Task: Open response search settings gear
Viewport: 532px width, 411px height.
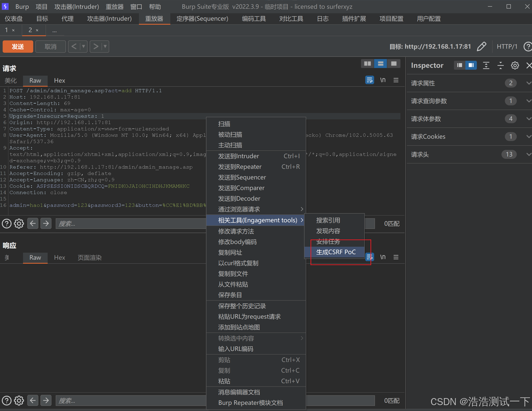Action: pos(19,401)
